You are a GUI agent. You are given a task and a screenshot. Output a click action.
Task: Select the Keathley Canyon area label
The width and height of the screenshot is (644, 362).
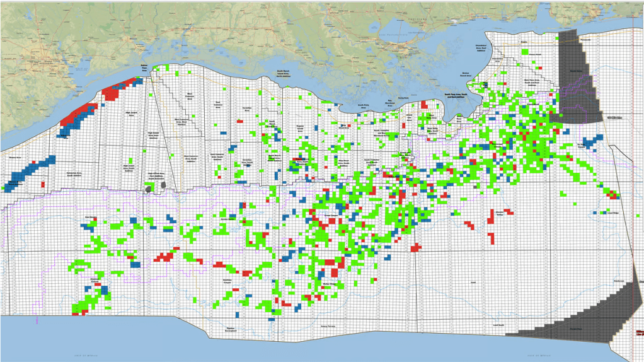click(227, 280)
